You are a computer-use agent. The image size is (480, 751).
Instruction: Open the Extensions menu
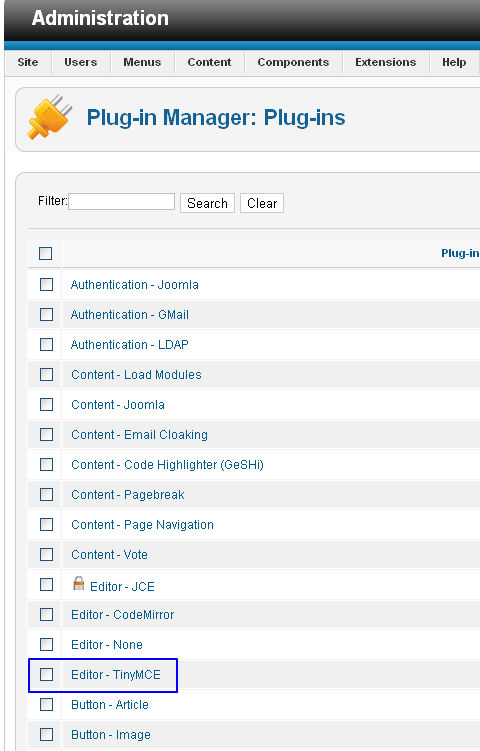[386, 62]
